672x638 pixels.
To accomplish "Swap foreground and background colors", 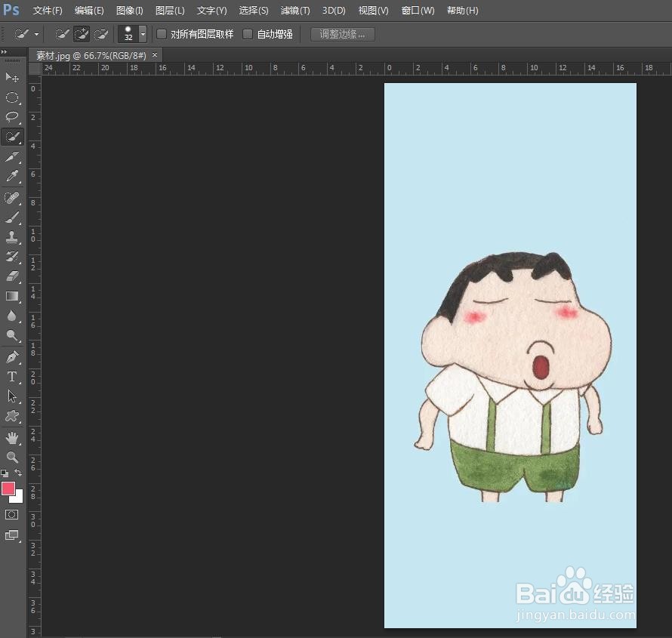I will click(x=18, y=473).
